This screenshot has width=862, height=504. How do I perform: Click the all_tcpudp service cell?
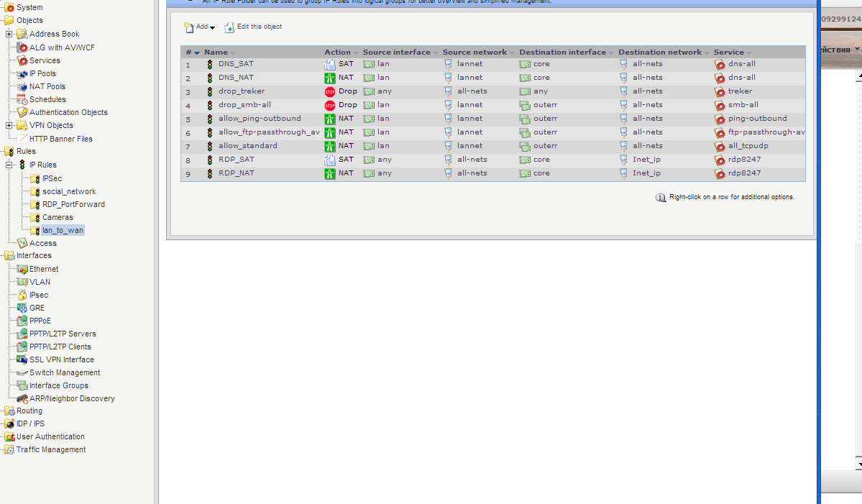741,146
